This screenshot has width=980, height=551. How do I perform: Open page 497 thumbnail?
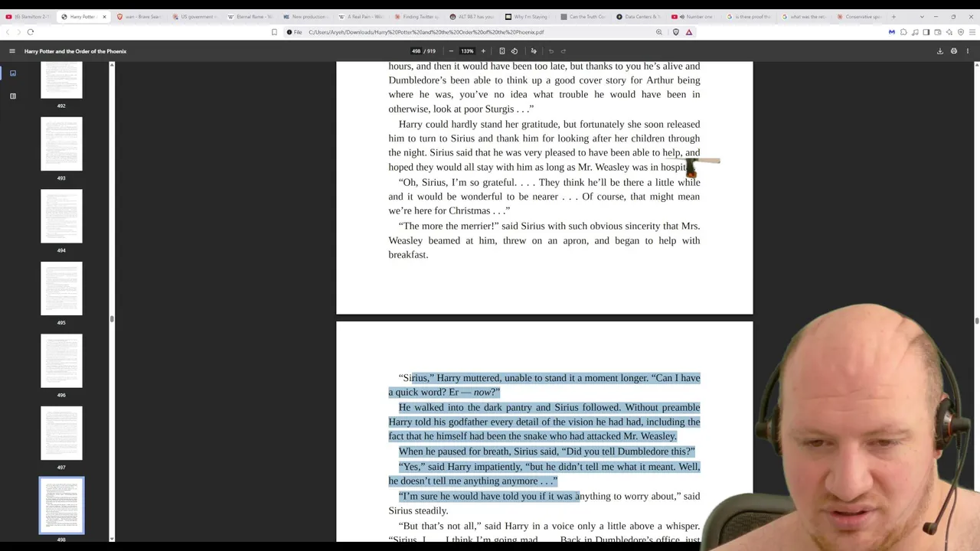coord(61,433)
